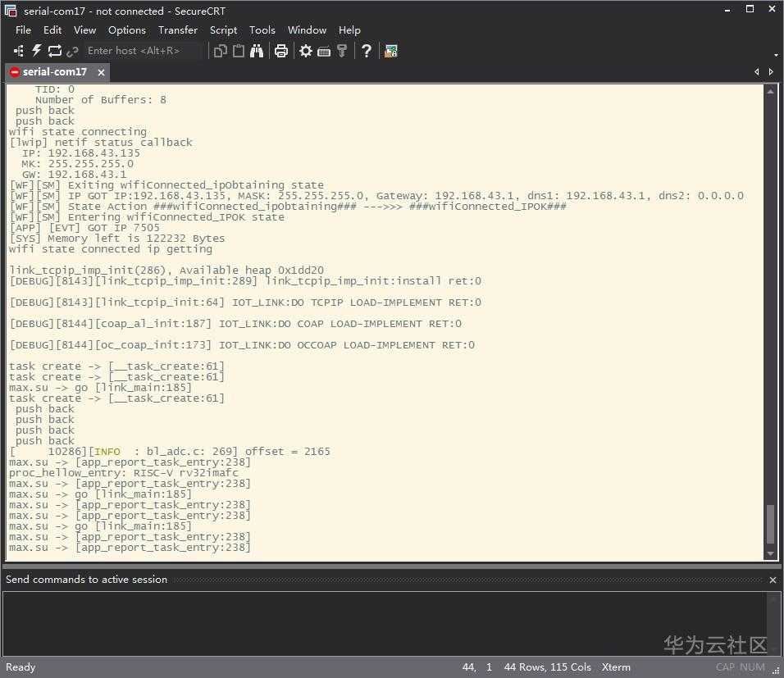Click the '44 Rows, 115 Cols' status text
The width and height of the screenshot is (784, 678).
coord(548,667)
